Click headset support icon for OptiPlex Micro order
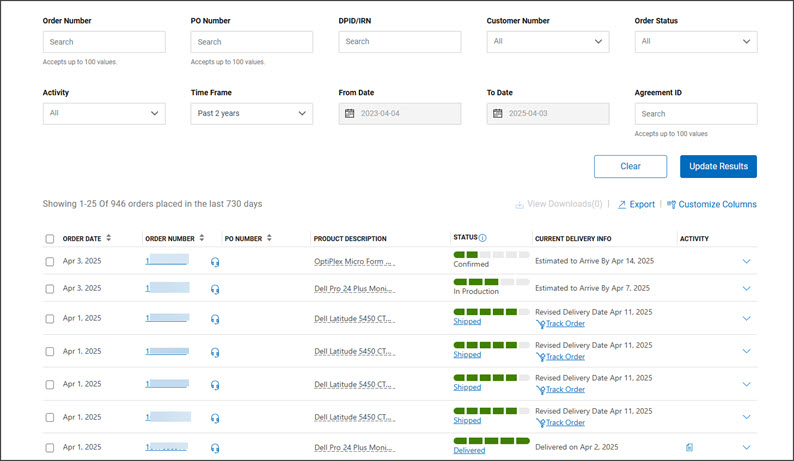Image resolution: width=794 pixels, height=461 pixels. pos(215,262)
